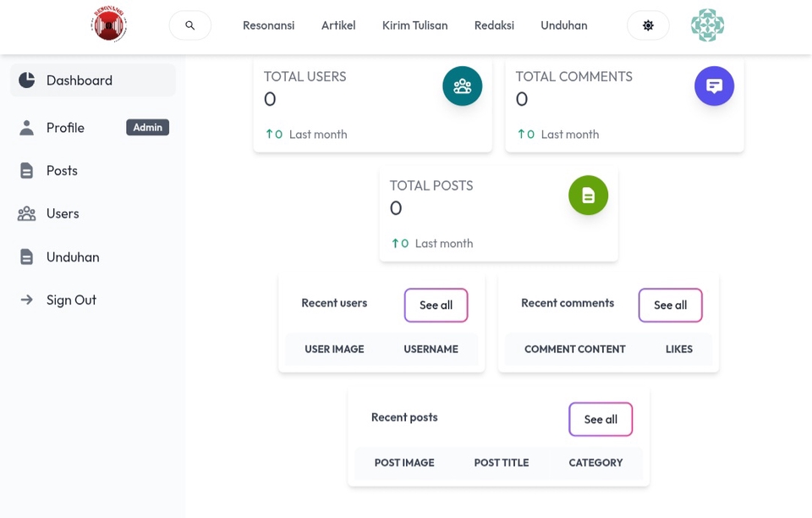This screenshot has width=812, height=518.
Task: See all recent users
Action: coord(436,306)
